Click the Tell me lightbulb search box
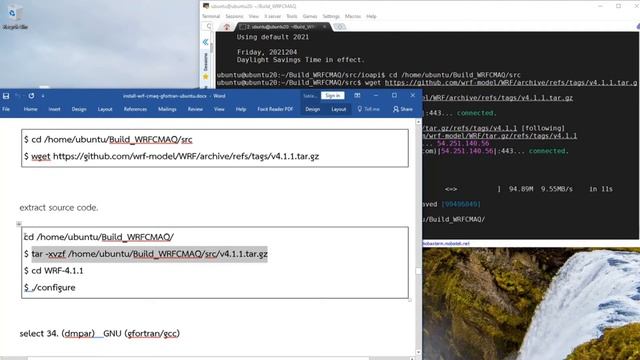Image resolution: width=640 pixels, height=360 pixels. [369, 109]
